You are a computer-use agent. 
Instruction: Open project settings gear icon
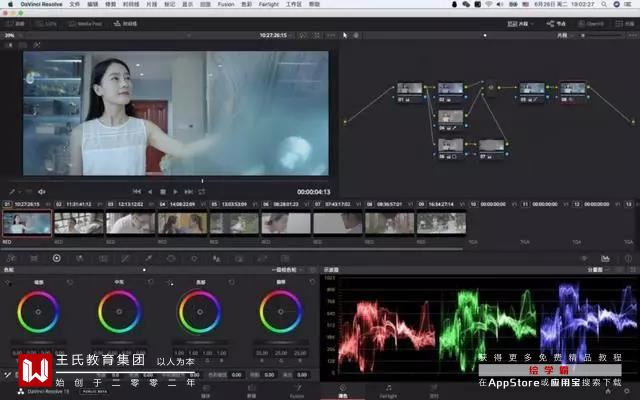pos(627,391)
